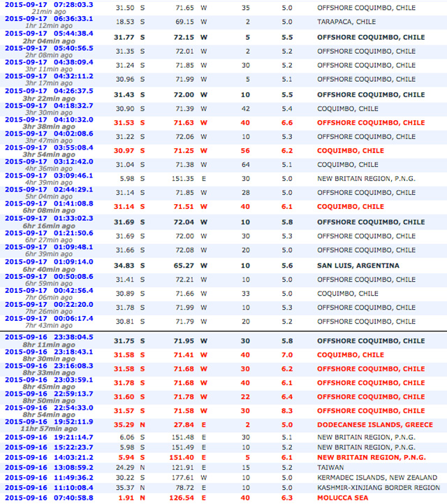447x504 pixels.
Task: Open the 2015-09-16 19:21:14.7 event link
Action: (x=49, y=437)
